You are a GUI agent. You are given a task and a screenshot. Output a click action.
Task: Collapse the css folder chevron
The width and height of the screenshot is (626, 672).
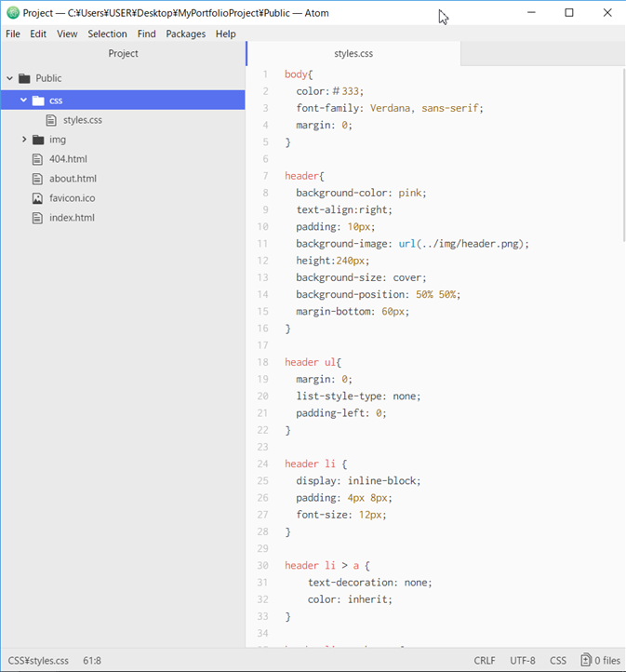(23, 101)
